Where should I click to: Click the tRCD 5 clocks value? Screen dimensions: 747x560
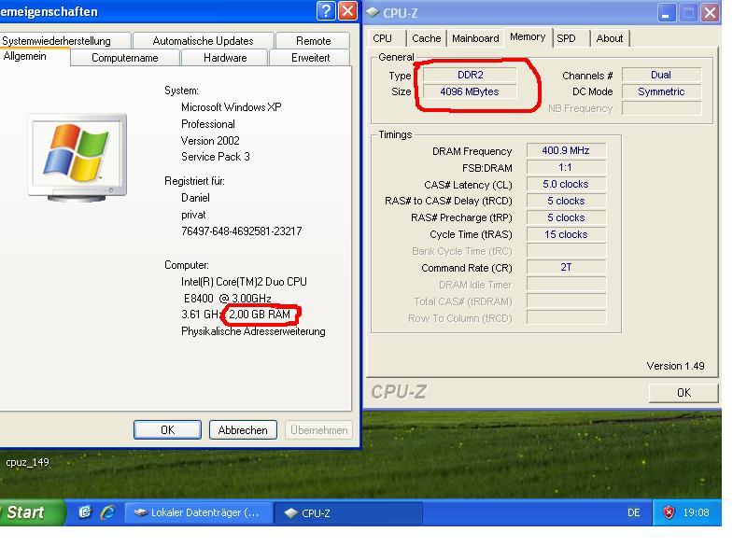coord(566,201)
